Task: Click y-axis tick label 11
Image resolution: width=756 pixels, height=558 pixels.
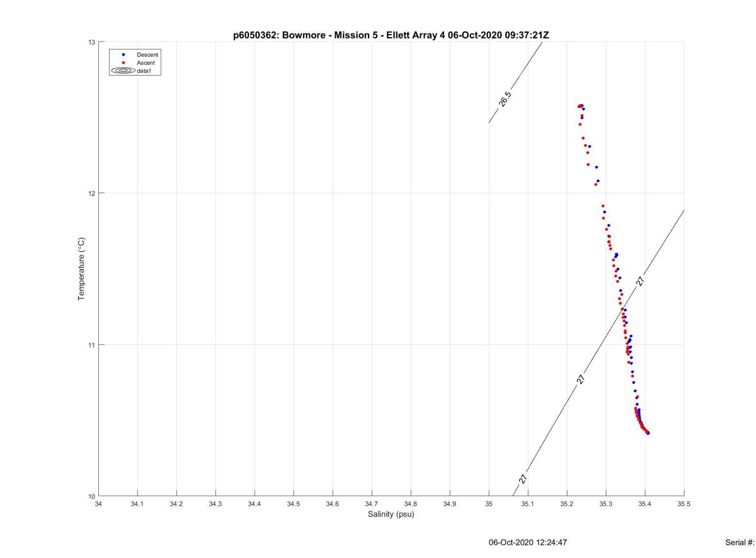Action: [91, 345]
